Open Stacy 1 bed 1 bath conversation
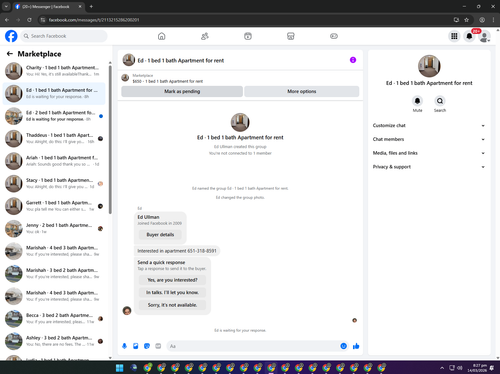Image resolution: width=500 pixels, height=374 pixels. coord(54,183)
